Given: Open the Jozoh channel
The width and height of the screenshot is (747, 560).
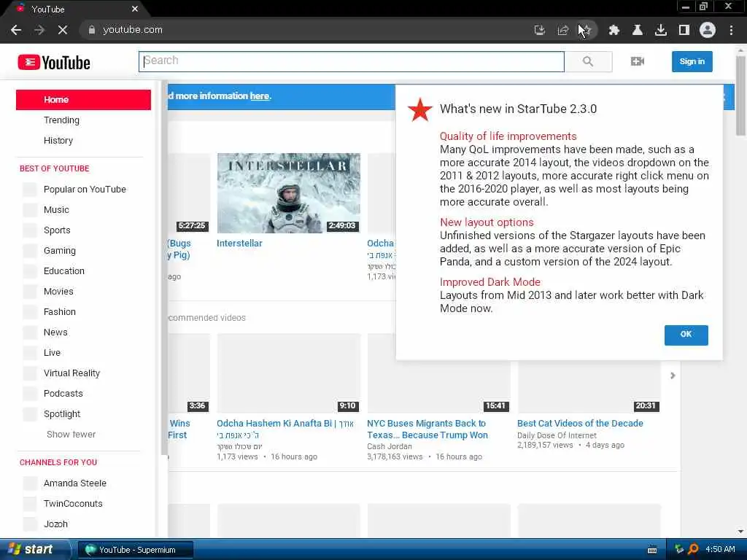Looking at the screenshot, I should point(55,524).
